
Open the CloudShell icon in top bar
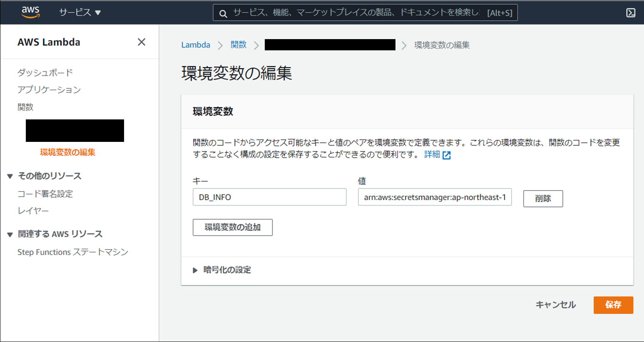tap(631, 13)
